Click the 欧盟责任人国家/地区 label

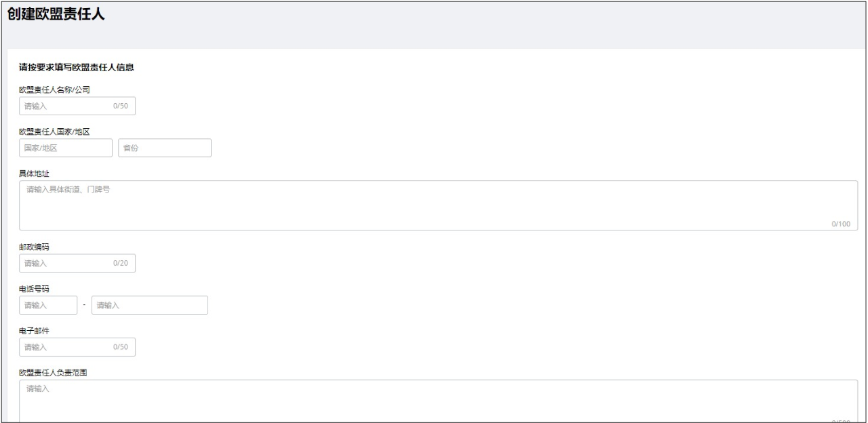pos(54,132)
